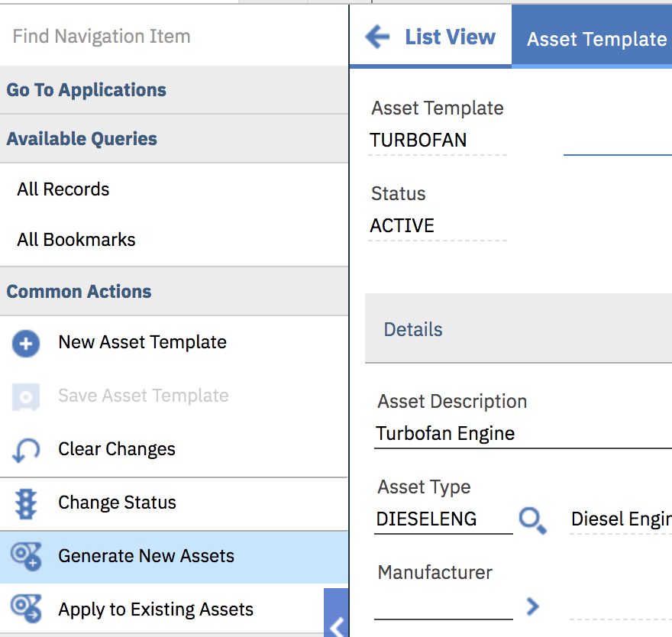This screenshot has height=637, width=672.
Task: Click the Asset Type lookup magnifier icon
Action: click(x=532, y=521)
